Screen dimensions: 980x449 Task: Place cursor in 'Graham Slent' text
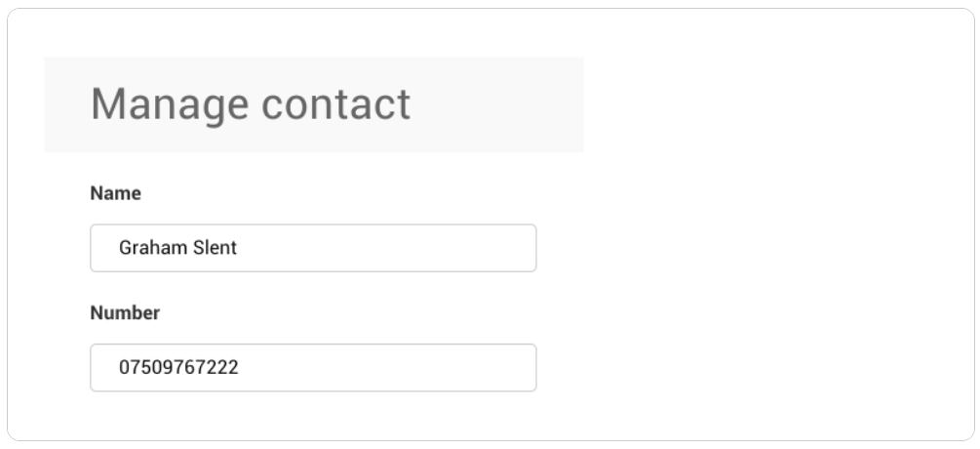coord(178,248)
